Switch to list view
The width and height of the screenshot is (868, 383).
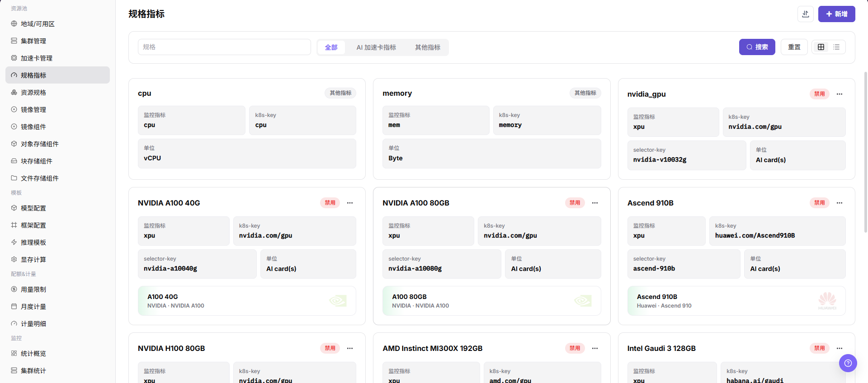point(836,47)
